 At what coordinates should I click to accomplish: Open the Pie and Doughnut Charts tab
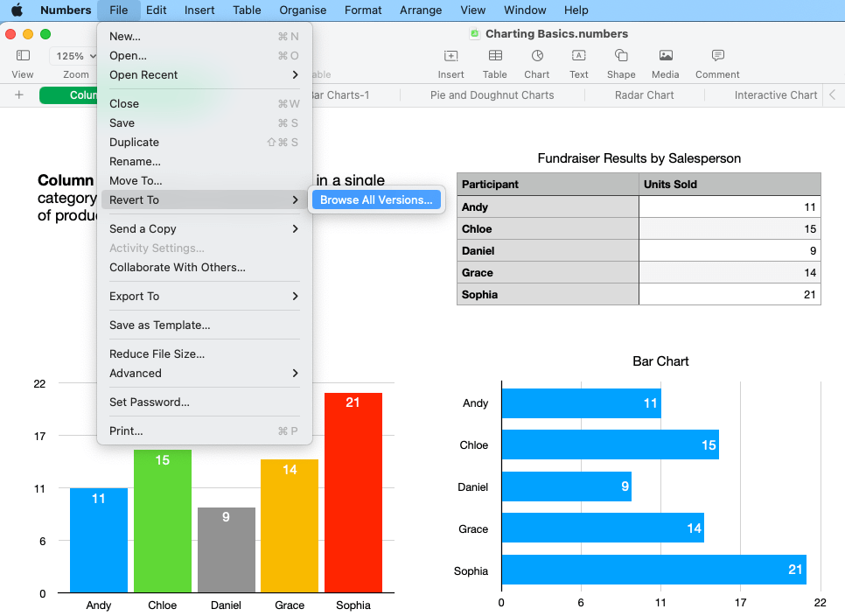coord(492,94)
